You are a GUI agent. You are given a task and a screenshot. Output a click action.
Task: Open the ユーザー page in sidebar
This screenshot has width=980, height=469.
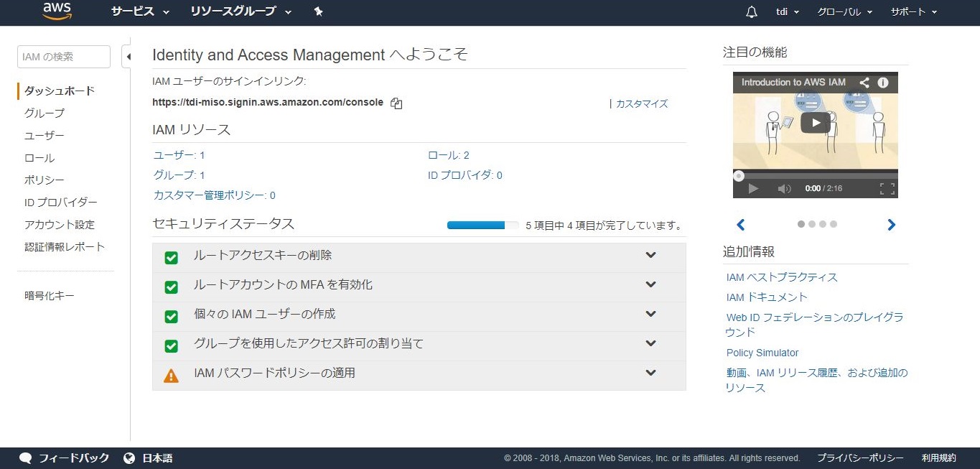tap(45, 136)
